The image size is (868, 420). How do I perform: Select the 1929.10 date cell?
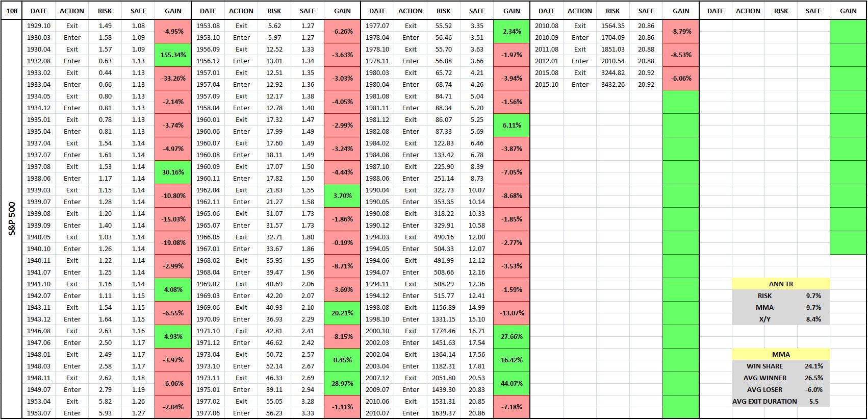[x=39, y=26]
